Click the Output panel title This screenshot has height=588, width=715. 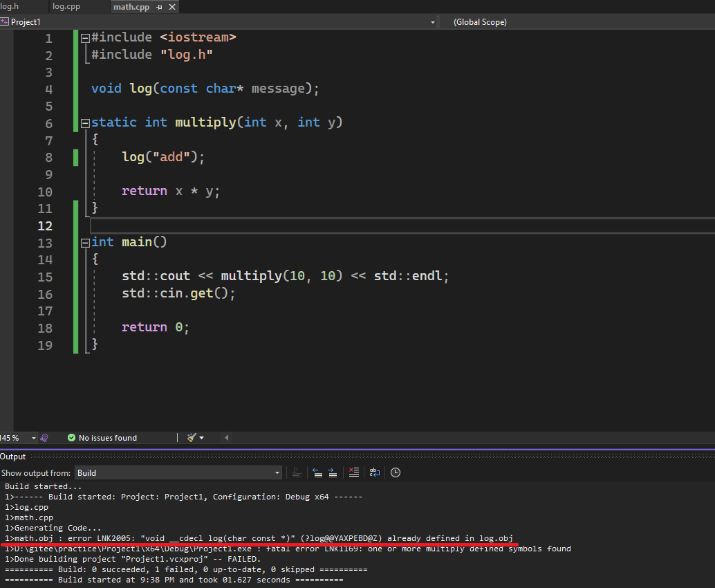coord(12,457)
